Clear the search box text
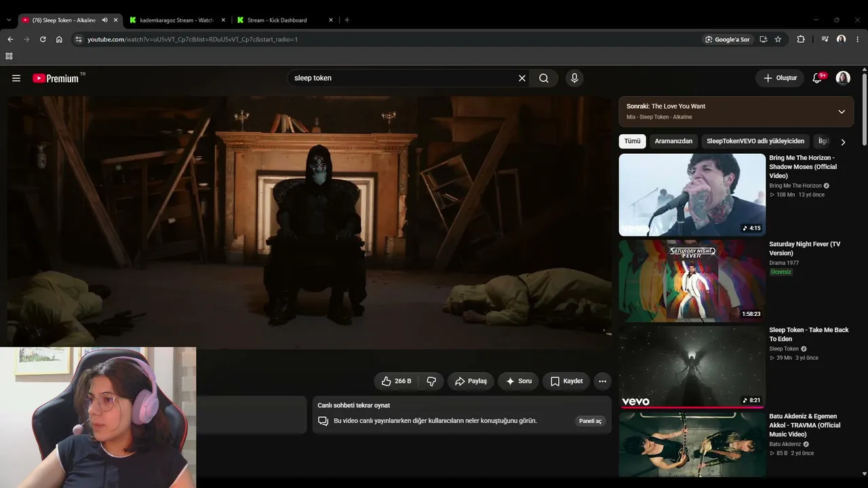Image resolution: width=868 pixels, height=488 pixels. [x=522, y=78]
